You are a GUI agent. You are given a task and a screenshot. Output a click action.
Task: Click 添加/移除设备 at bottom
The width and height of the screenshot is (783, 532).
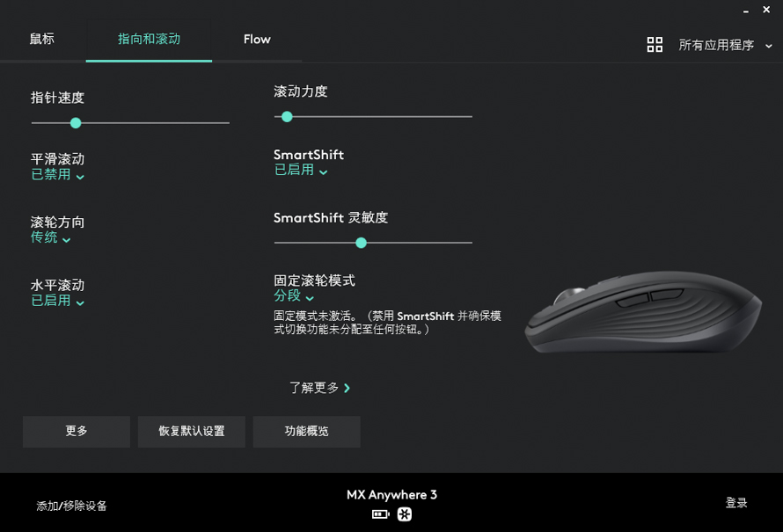coord(71,506)
